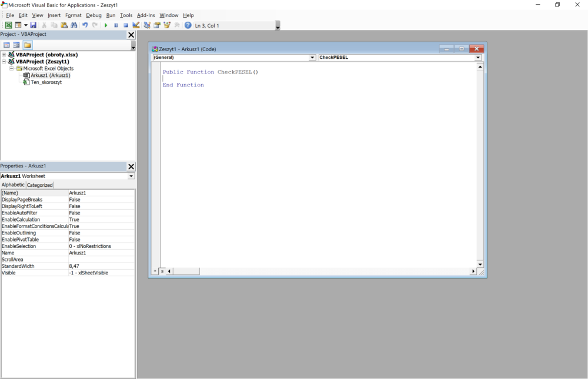Save the workbook with the floppy icon
The height and width of the screenshot is (379, 588).
coord(34,25)
